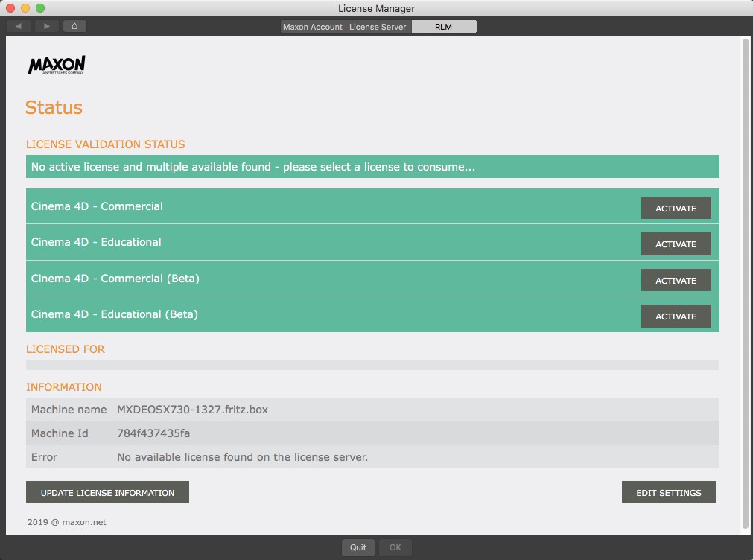The width and height of the screenshot is (753, 560).
Task: Click the Maxon logo
Action: click(57, 66)
